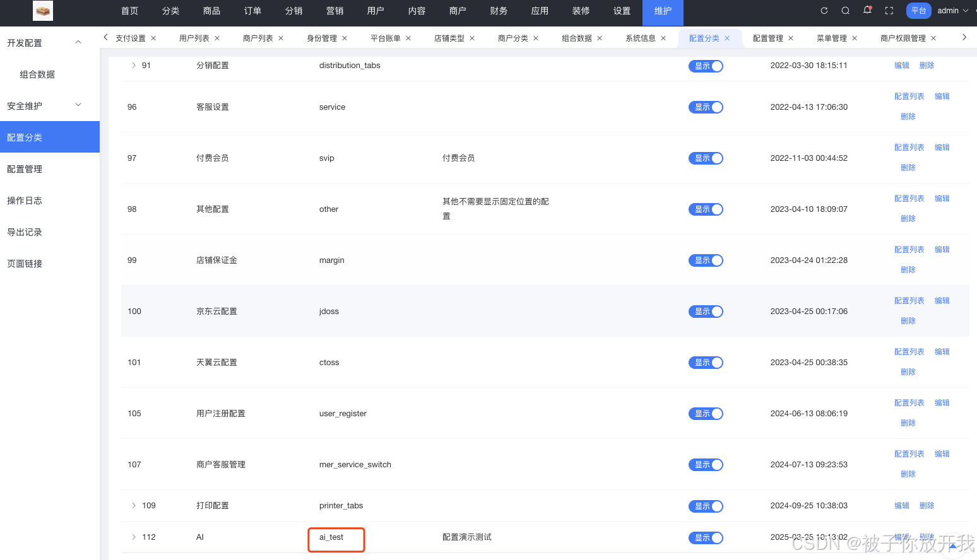Close the 商户分类 tab
977x560 pixels.
point(536,38)
